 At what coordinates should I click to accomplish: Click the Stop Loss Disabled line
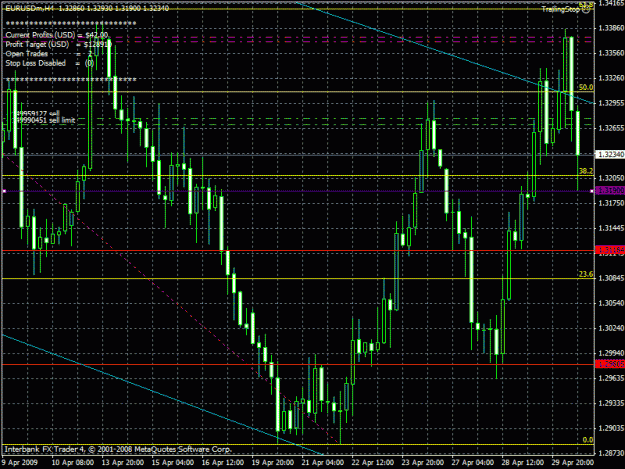[49, 63]
